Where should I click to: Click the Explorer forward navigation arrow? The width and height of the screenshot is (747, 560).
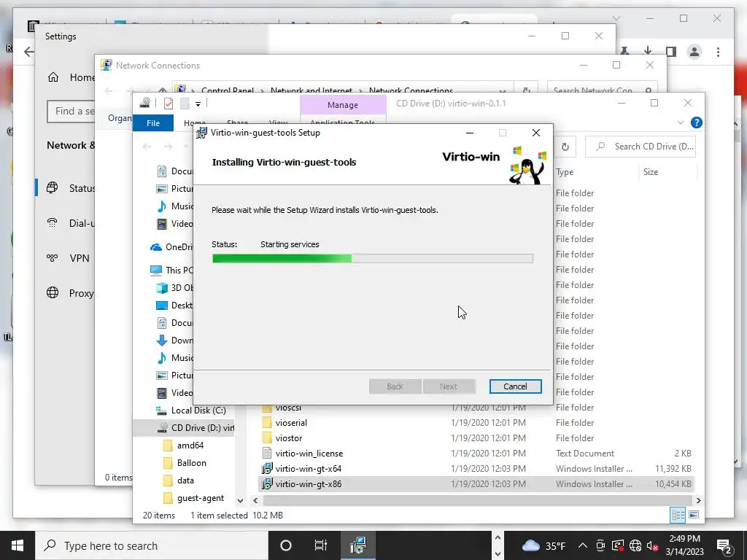[168, 146]
